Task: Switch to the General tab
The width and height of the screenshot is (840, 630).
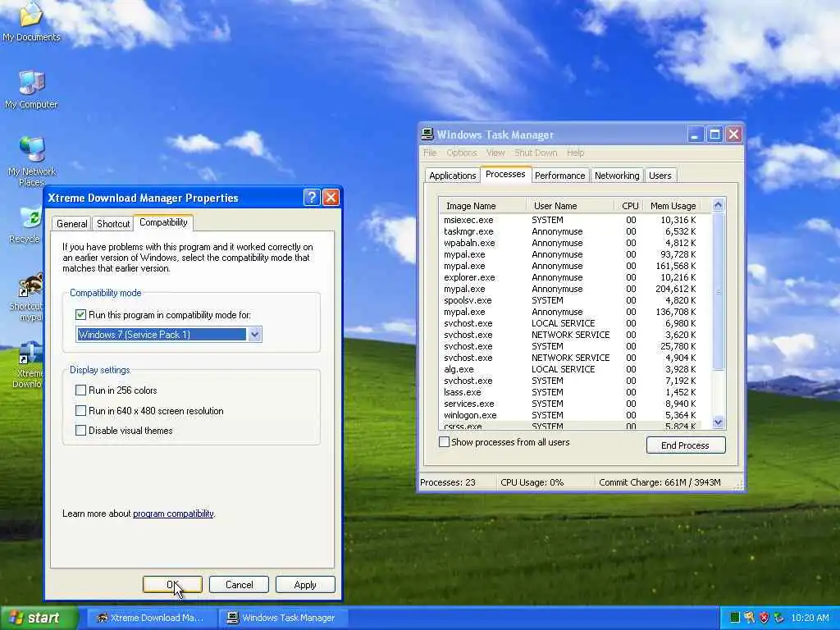Action: 72,223
